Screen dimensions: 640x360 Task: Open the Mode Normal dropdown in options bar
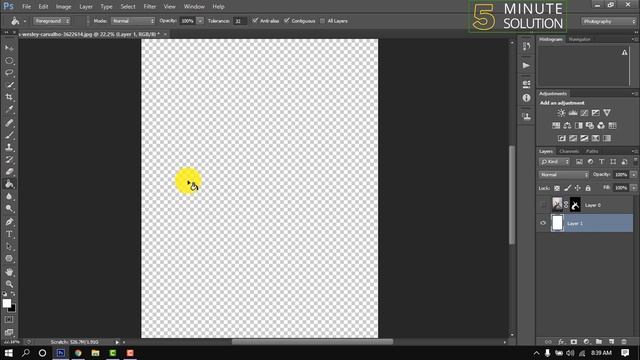(133, 21)
